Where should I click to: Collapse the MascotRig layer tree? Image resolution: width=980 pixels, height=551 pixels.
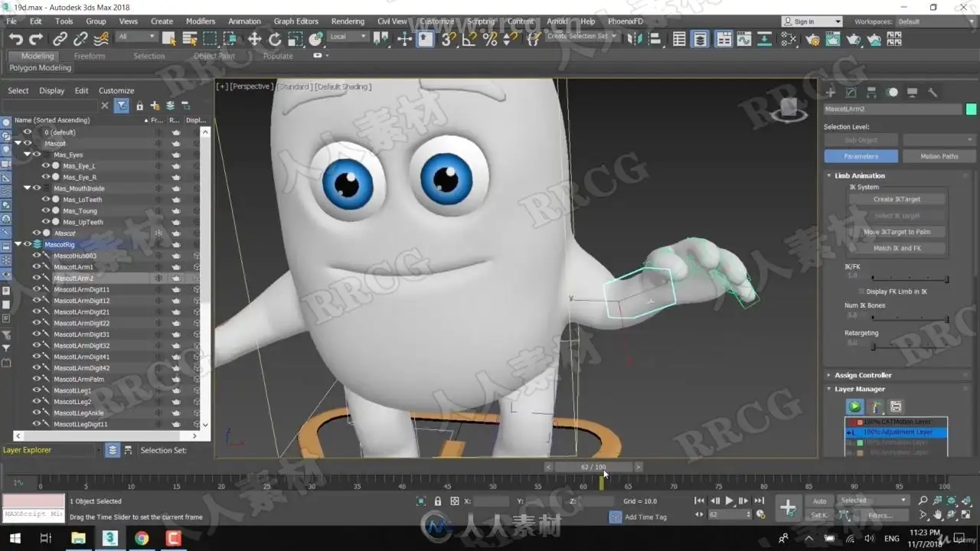point(18,245)
